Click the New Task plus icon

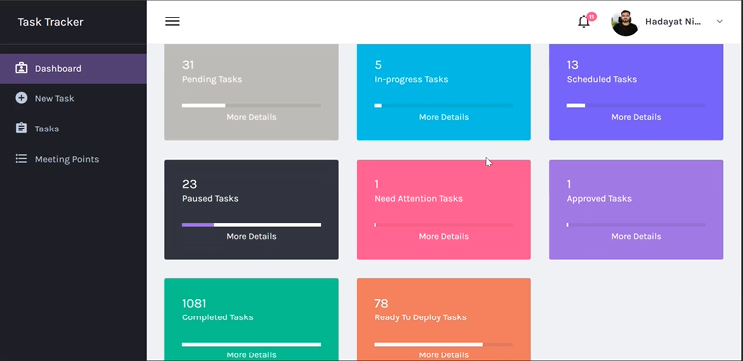pos(21,98)
